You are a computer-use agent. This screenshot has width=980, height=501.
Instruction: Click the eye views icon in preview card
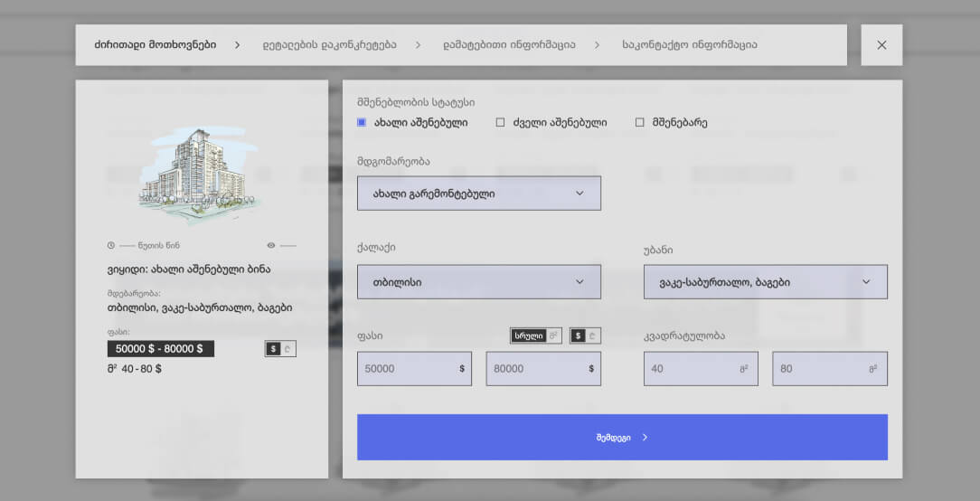271,246
